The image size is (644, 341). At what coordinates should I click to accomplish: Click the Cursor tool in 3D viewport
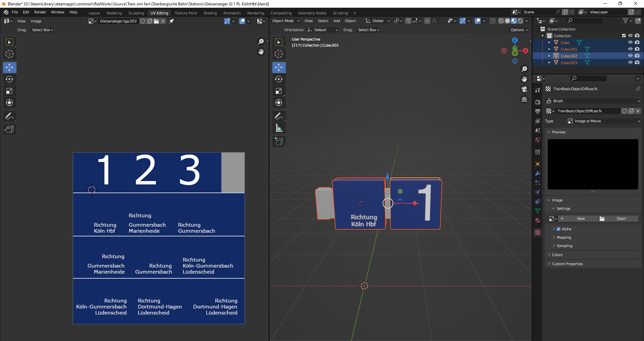coord(279,54)
